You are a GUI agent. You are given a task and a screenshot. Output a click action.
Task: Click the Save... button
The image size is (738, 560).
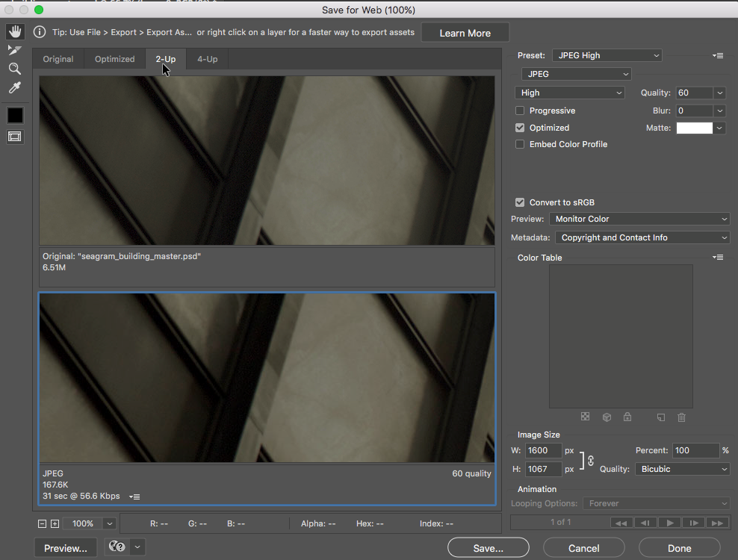pos(488,548)
